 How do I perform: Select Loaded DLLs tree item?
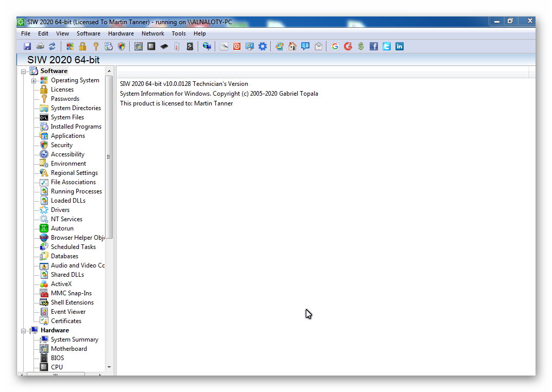[68, 201]
